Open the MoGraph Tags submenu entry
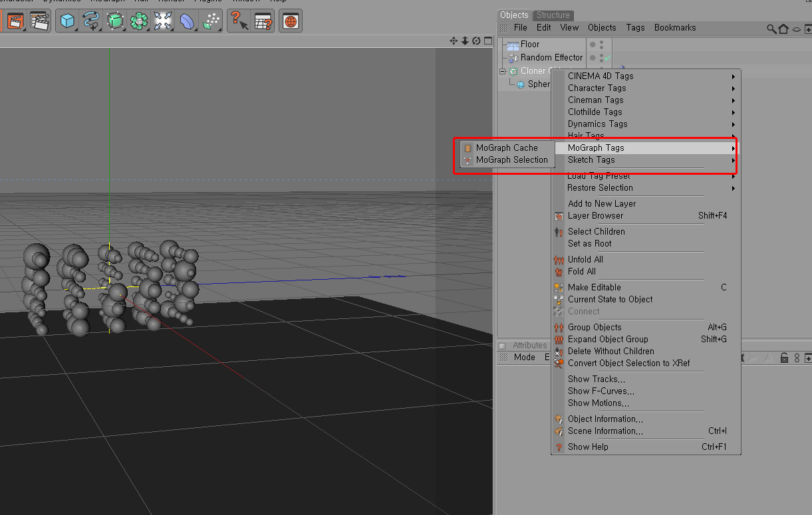 646,148
